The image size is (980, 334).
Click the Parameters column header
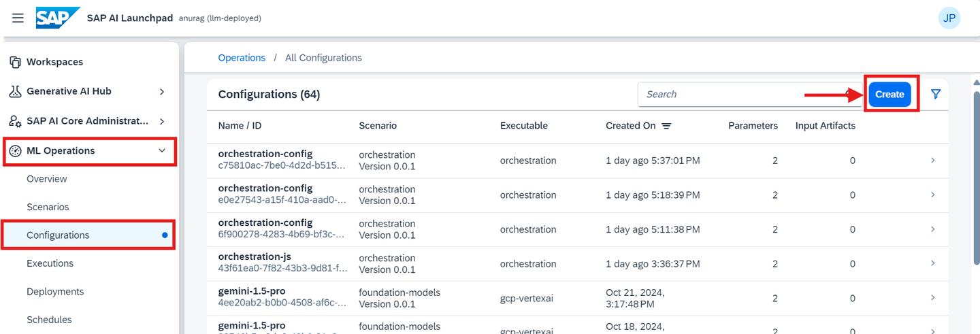tap(753, 126)
